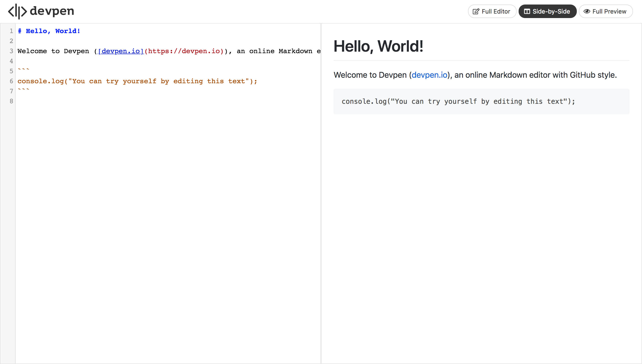Select line number 3 in the gutter
Image resolution: width=642 pixels, height=364 pixels.
pos(11,51)
